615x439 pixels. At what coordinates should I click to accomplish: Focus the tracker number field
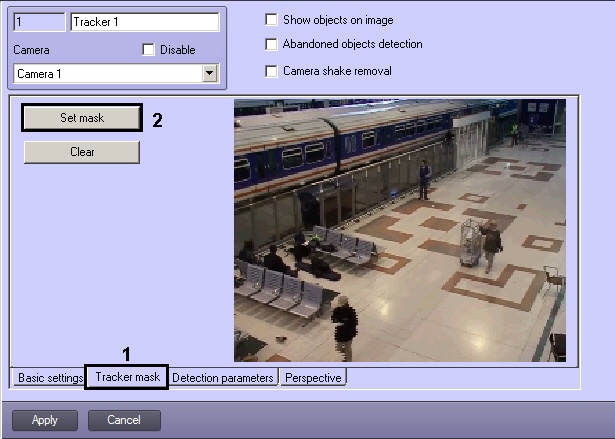(39, 22)
